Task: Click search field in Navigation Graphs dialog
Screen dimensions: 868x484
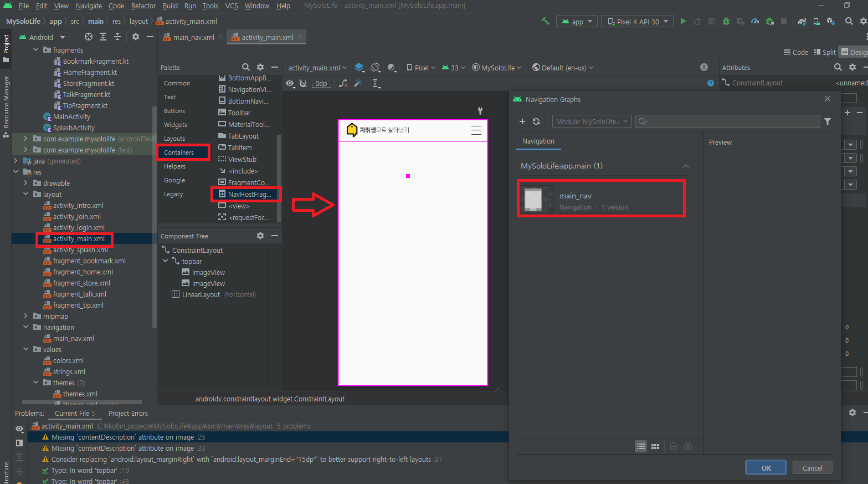Action: click(727, 121)
